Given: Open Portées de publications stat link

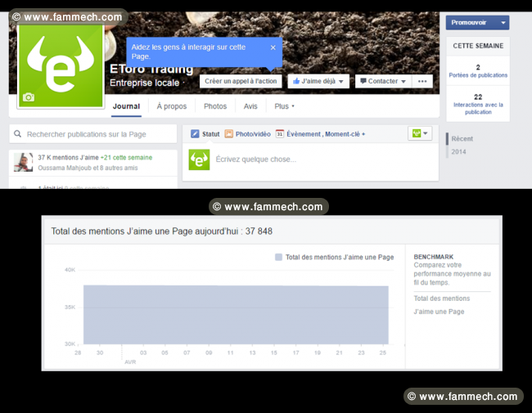Looking at the screenshot, I should [x=478, y=75].
